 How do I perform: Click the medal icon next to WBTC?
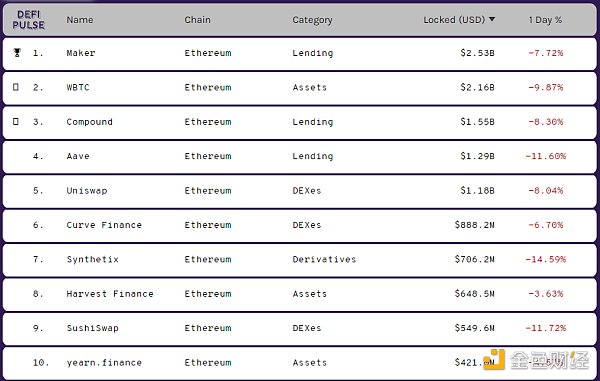click(x=16, y=87)
